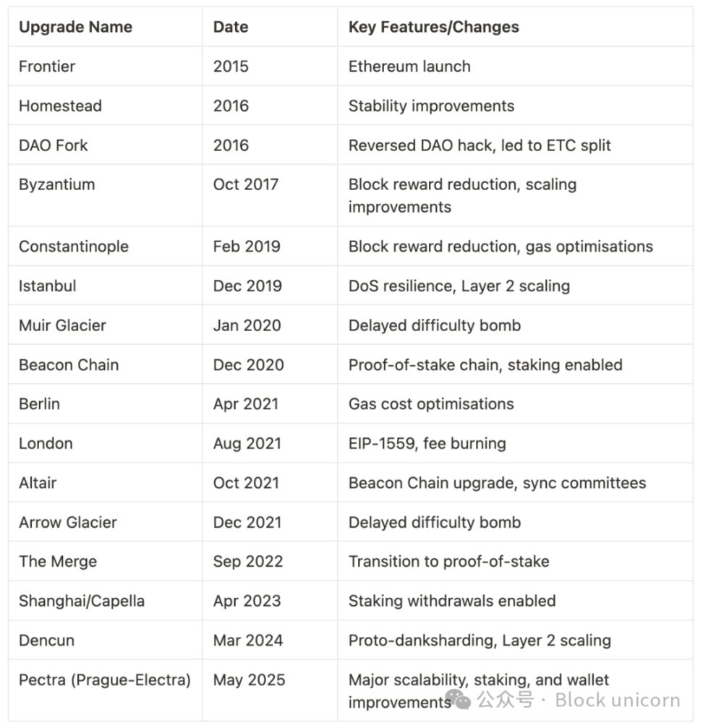Select the Date column header
703x728 pixels.
(x=231, y=27)
